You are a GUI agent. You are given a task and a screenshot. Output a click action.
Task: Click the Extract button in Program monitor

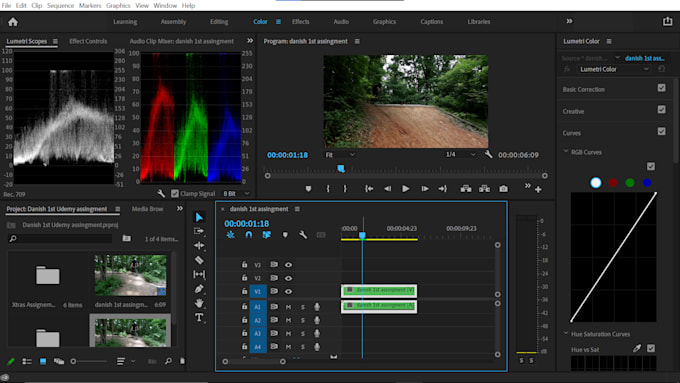484,189
